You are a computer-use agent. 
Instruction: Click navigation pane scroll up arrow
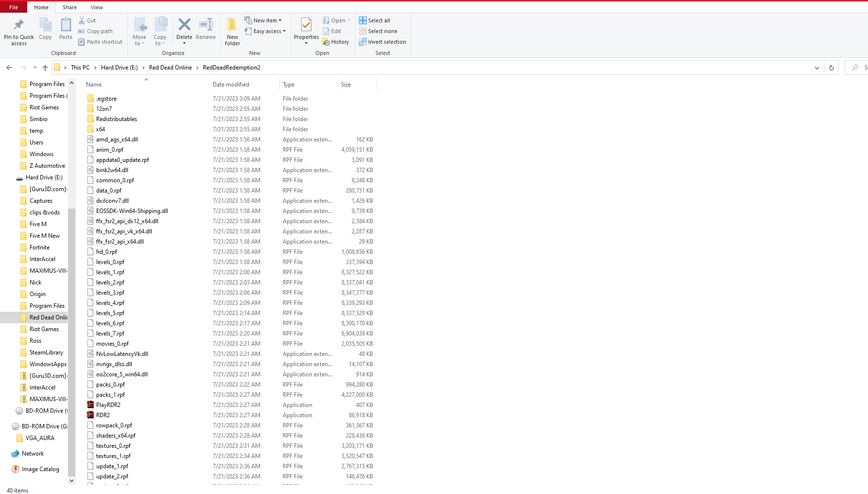click(72, 83)
